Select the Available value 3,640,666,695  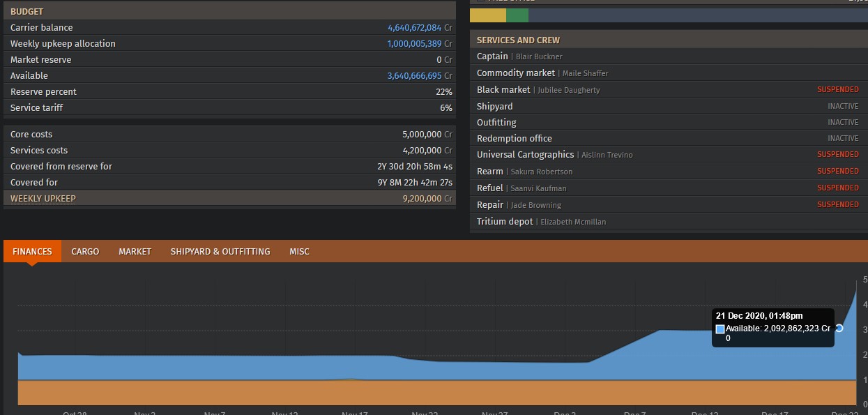[x=415, y=76]
